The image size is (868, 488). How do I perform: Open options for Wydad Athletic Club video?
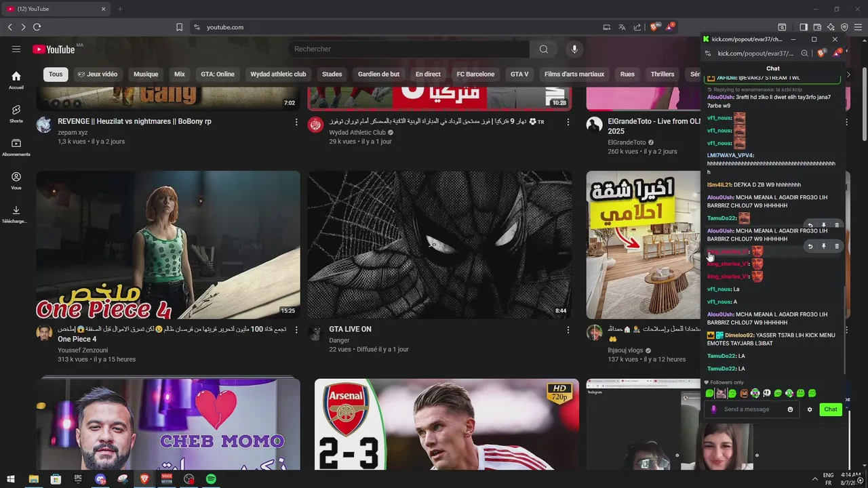[x=568, y=122]
